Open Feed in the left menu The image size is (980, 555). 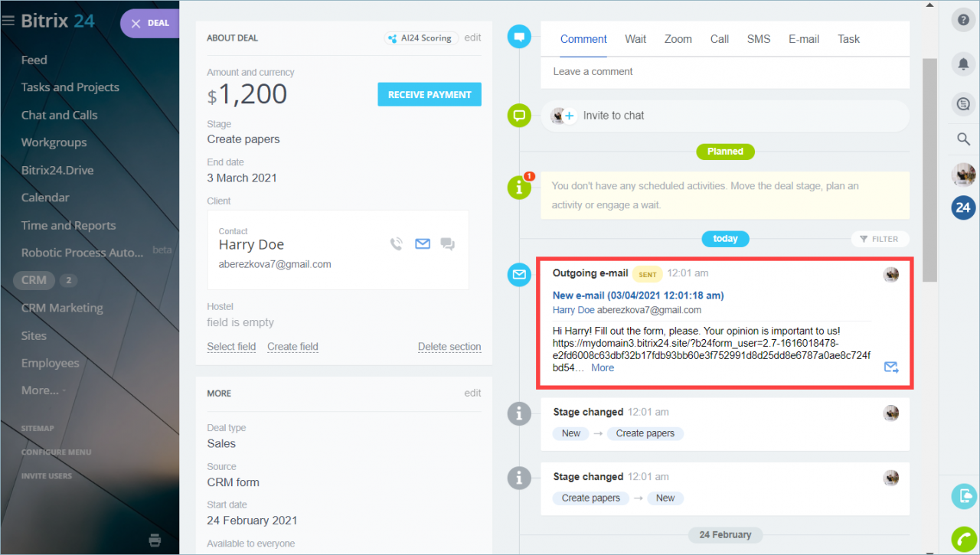point(34,60)
